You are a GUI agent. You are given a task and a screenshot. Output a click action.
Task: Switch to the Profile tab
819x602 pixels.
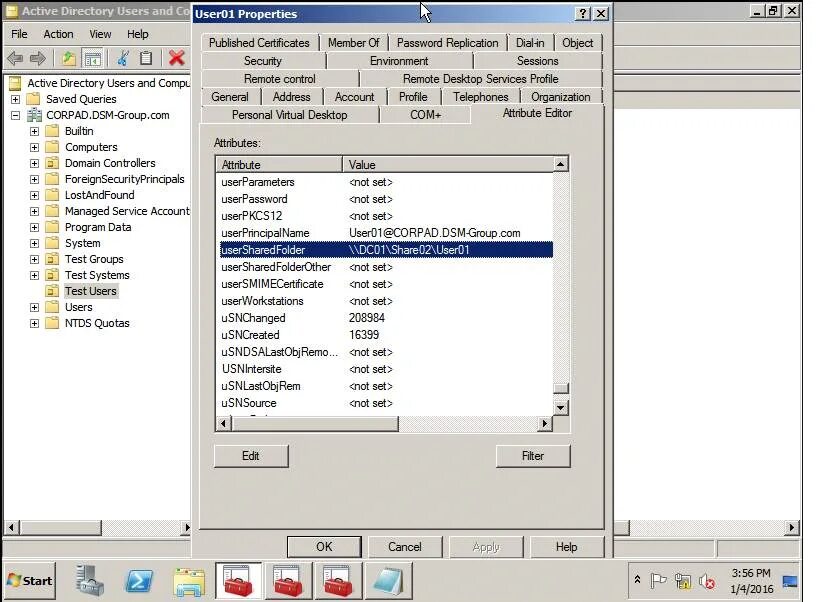[x=413, y=97]
